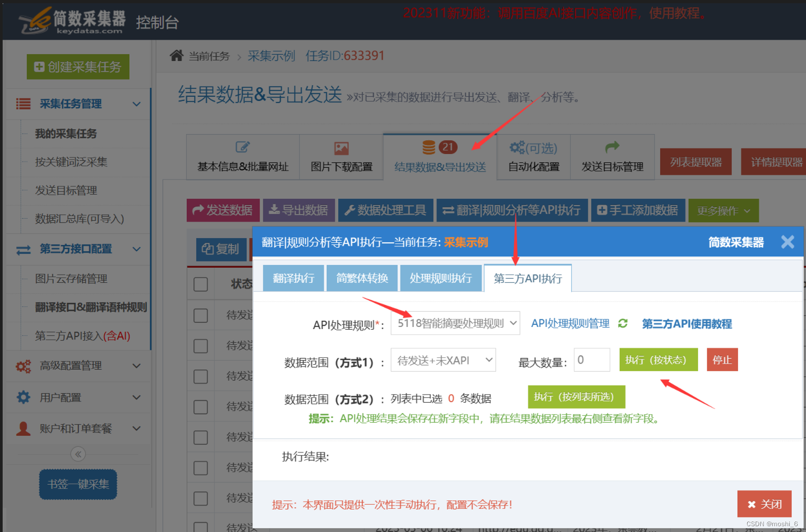Expand the 账户和订单套餐 section
806x532 pixels.
137,428
